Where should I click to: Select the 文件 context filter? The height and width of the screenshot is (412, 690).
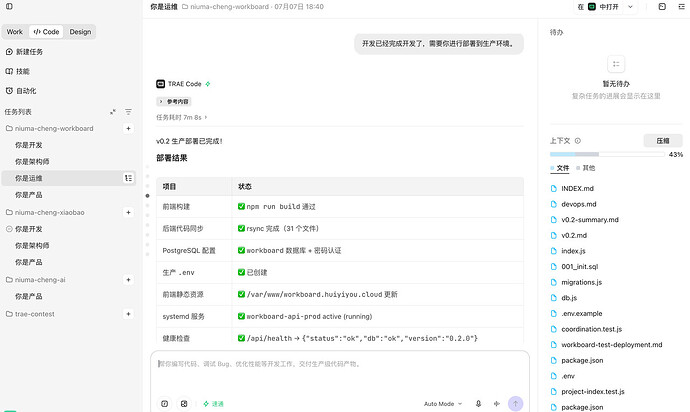point(559,168)
